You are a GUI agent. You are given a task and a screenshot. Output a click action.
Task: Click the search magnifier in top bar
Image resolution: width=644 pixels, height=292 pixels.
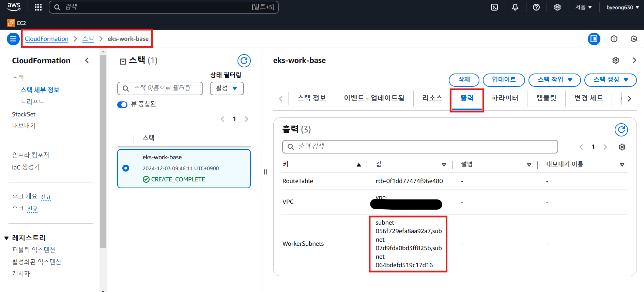58,7
